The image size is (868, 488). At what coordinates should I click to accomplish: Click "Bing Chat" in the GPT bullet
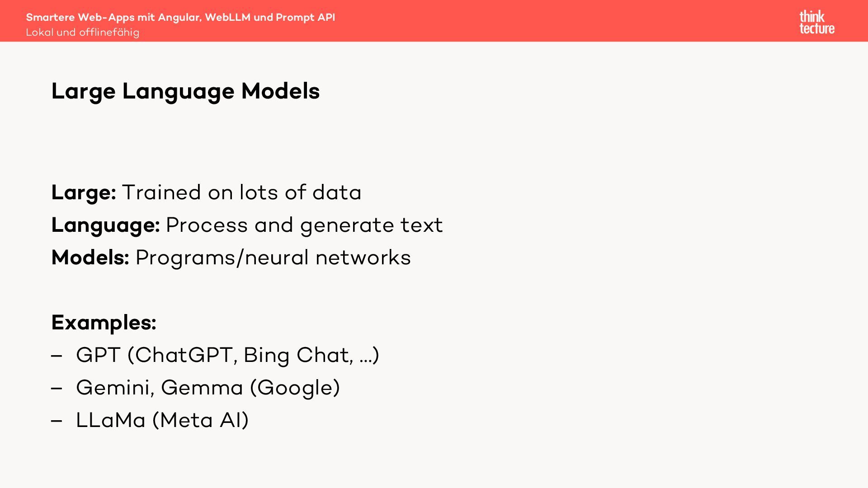pos(297,355)
